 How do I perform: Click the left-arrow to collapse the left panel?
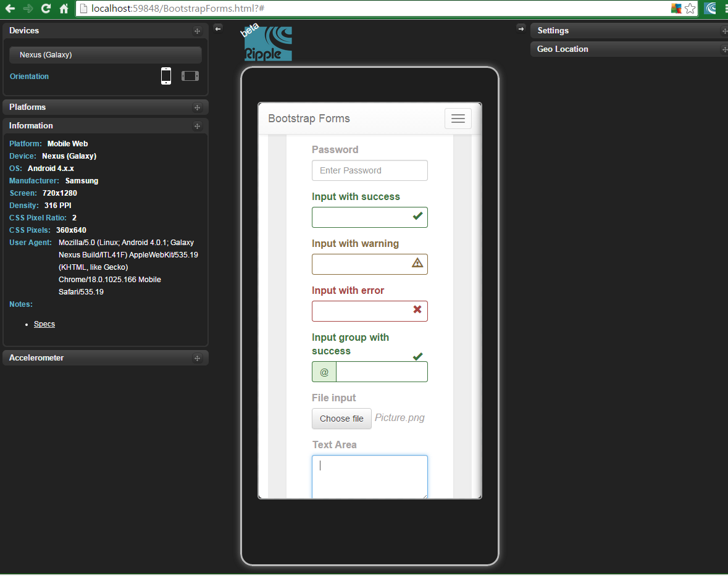click(x=217, y=28)
